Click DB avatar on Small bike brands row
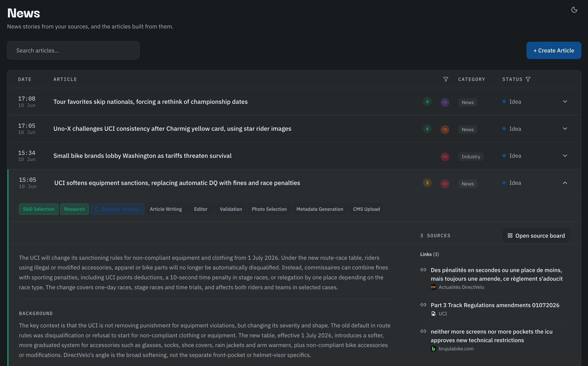The height and width of the screenshot is (366, 588). (445, 157)
